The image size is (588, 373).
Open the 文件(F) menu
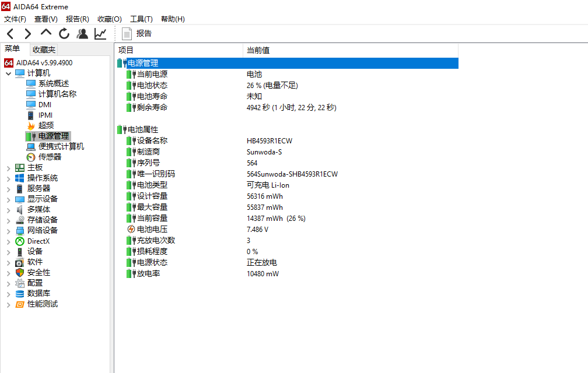coord(15,19)
